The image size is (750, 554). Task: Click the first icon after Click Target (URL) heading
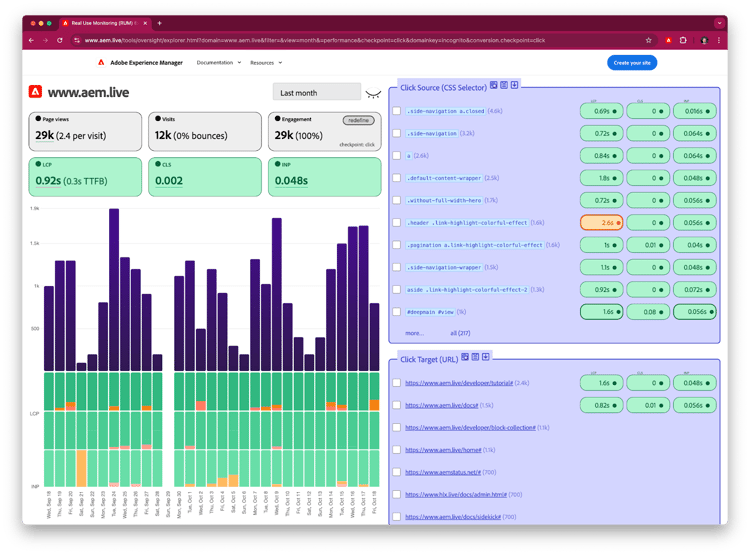pyautogui.click(x=465, y=357)
